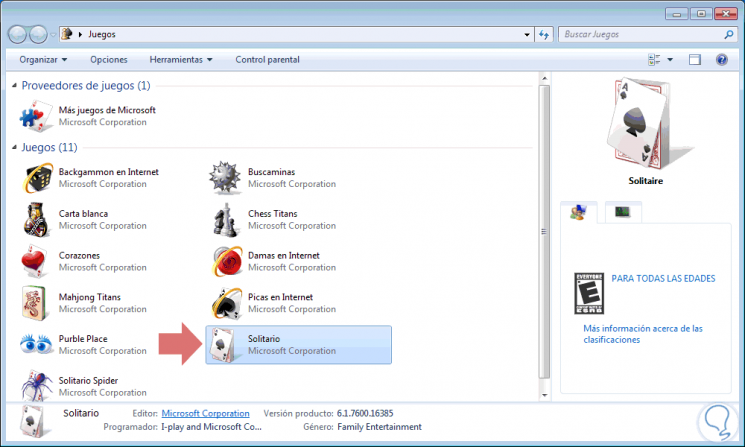
Task: Select the Buscaminas text label
Action: point(271,172)
